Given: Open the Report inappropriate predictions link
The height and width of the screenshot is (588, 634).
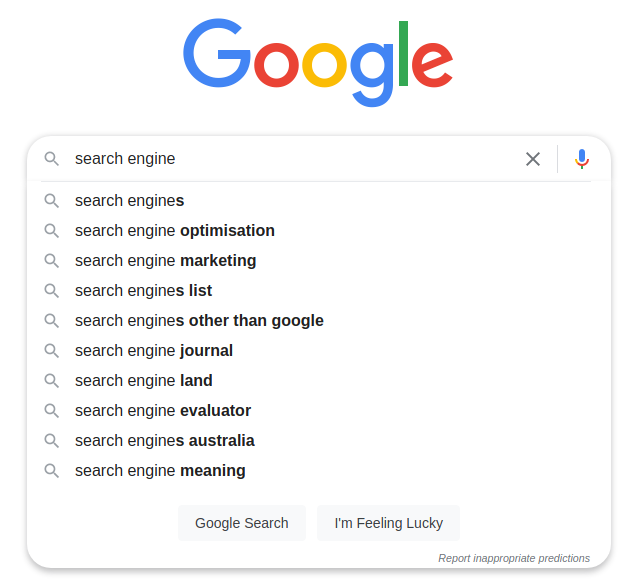Looking at the screenshot, I should (513, 558).
